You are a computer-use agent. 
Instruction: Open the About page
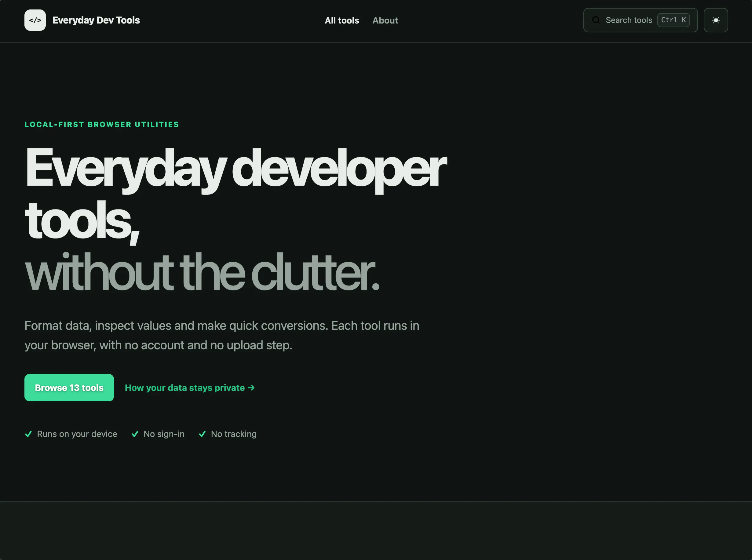pyautogui.click(x=385, y=20)
